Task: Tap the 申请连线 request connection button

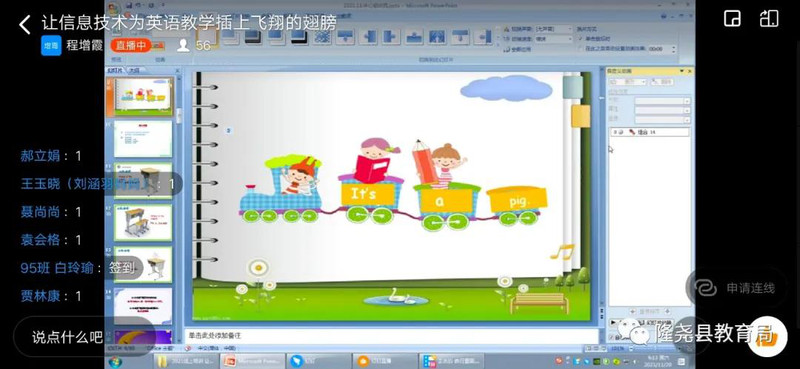Action: pyautogui.click(x=736, y=288)
